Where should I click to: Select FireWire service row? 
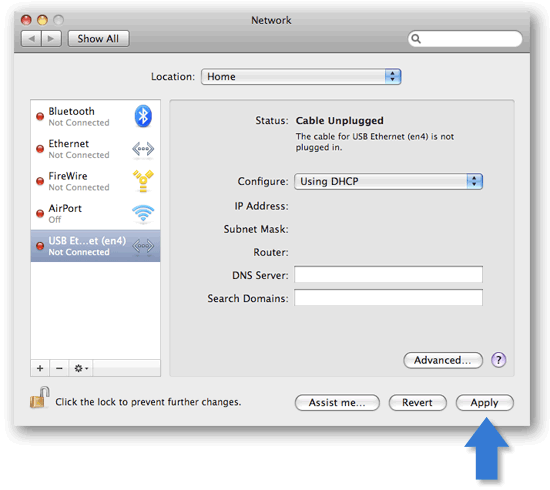click(x=95, y=181)
